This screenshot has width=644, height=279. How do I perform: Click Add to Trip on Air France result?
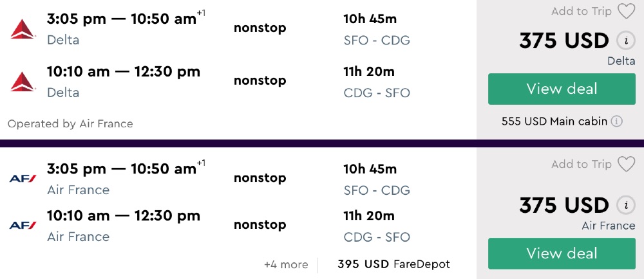[x=582, y=165]
